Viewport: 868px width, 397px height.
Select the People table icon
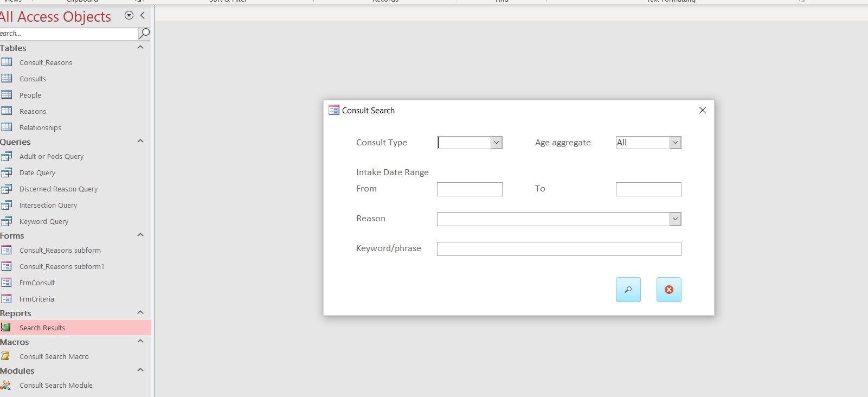click(7, 95)
